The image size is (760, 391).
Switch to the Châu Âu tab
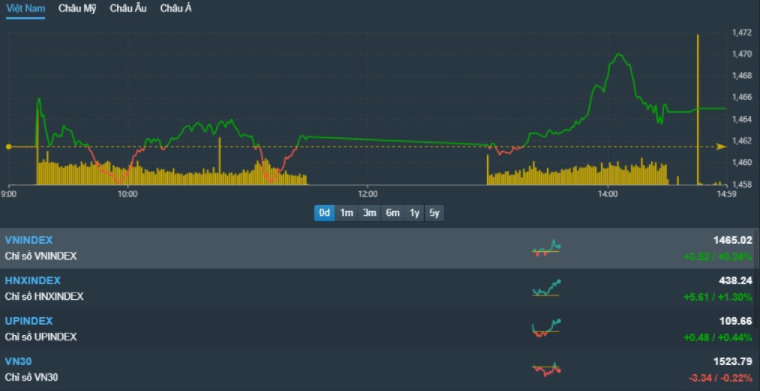pyautogui.click(x=128, y=8)
